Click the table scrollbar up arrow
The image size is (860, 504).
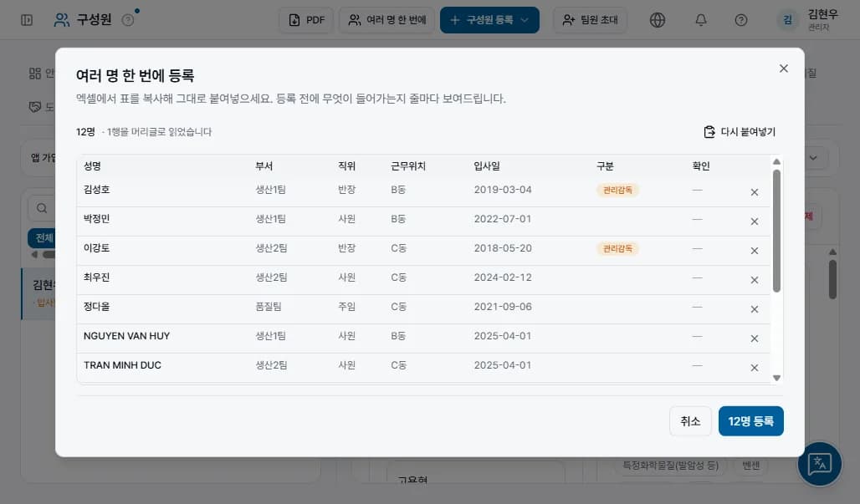[776, 161]
